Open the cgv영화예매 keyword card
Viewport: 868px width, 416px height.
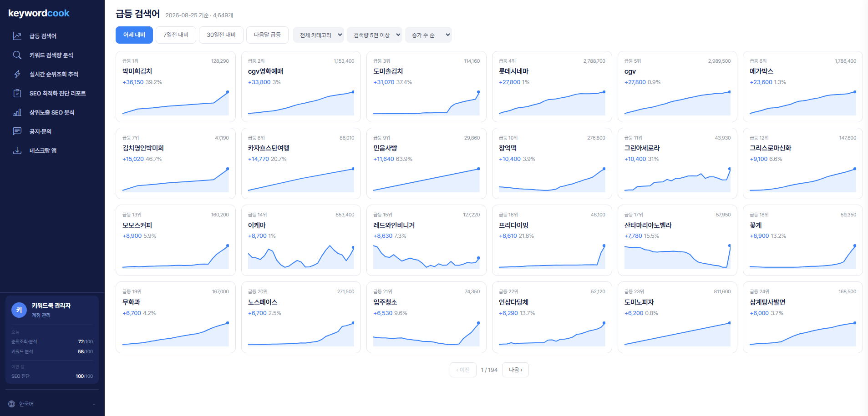[301, 87]
